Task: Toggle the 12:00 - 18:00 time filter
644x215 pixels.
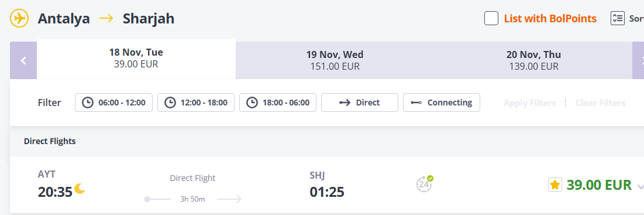Action: point(196,103)
